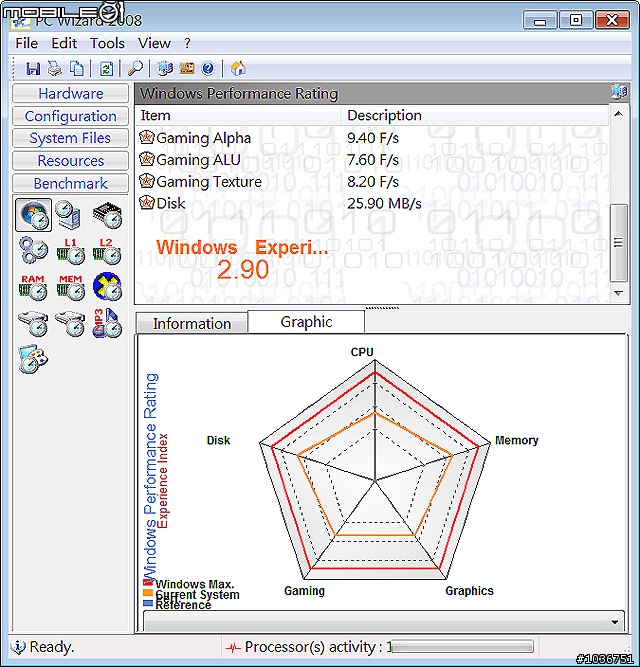Image resolution: width=640 pixels, height=667 pixels.
Task: Click the Processor(s) activity progress bar
Action: pos(462,647)
